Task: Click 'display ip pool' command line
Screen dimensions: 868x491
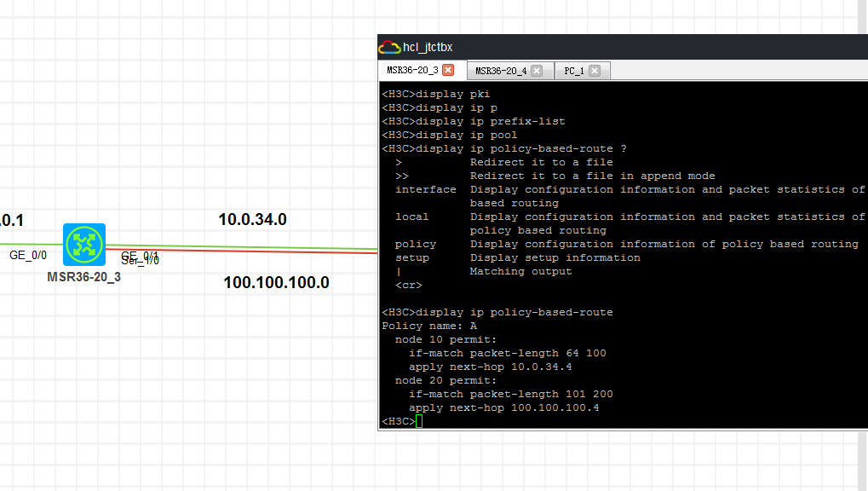Action: point(450,136)
